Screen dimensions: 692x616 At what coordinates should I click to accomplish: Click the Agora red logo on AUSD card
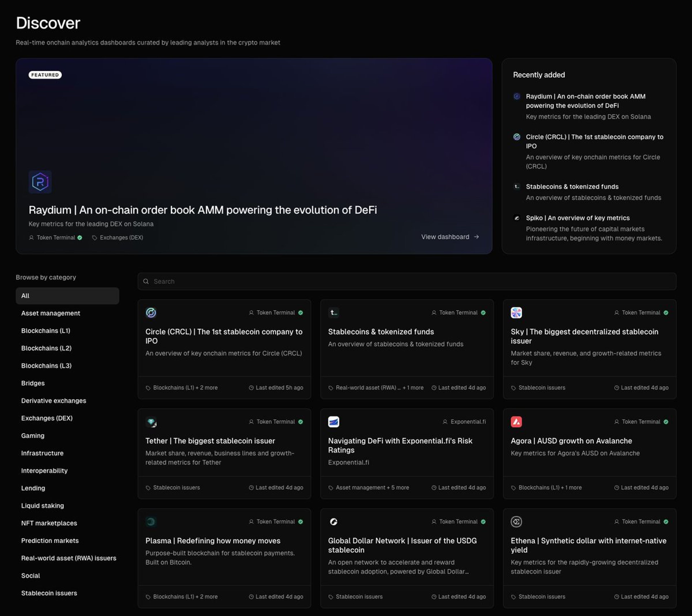pyautogui.click(x=516, y=422)
